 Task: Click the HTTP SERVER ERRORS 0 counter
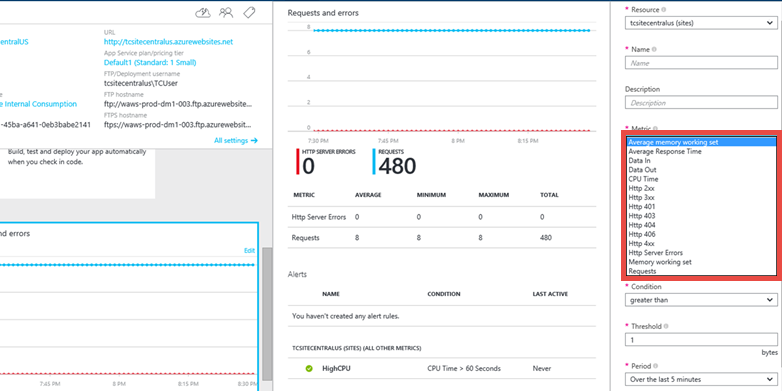[326, 162]
